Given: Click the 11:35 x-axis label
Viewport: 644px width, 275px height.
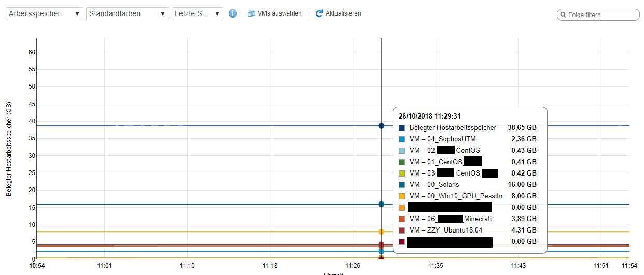Looking at the screenshot, I should click(436, 265).
